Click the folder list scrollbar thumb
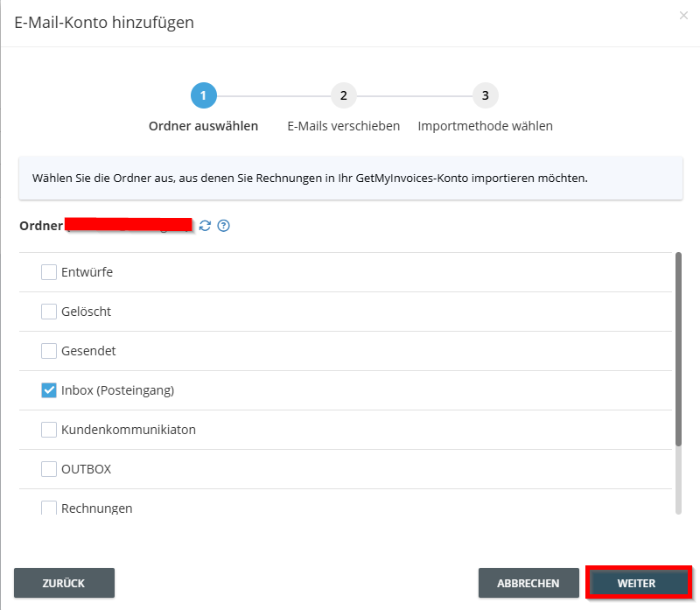 pos(679,349)
